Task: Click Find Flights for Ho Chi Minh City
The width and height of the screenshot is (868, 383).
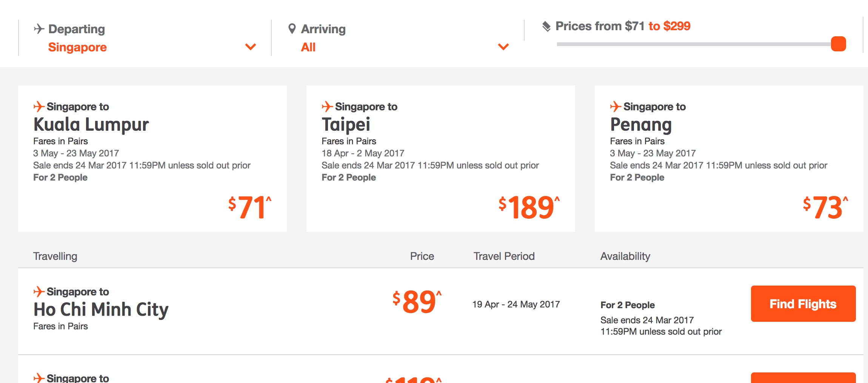Action: pyautogui.click(x=803, y=304)
